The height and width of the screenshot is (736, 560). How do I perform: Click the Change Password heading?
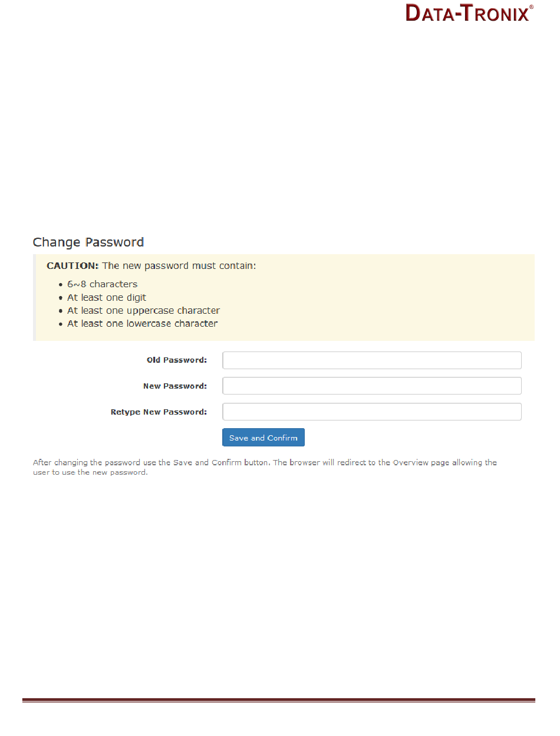coord(88,242)
